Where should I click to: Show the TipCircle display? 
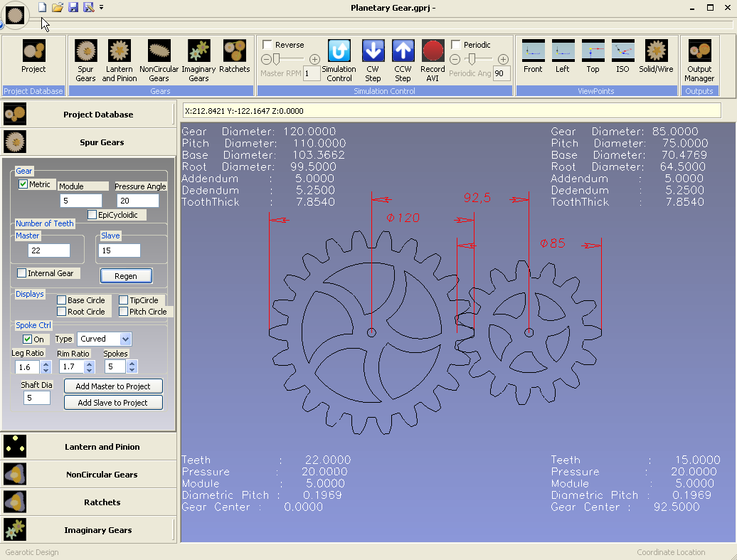click(123, 300)
